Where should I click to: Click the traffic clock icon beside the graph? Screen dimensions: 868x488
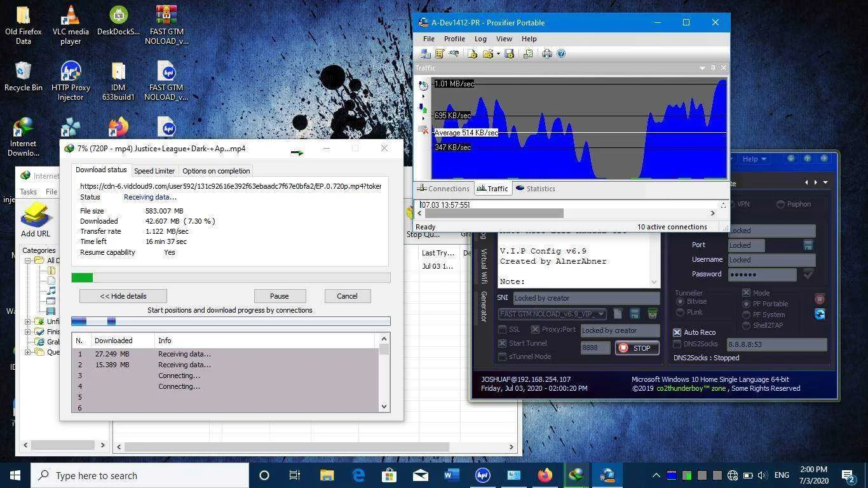click(x=423, y=86)
